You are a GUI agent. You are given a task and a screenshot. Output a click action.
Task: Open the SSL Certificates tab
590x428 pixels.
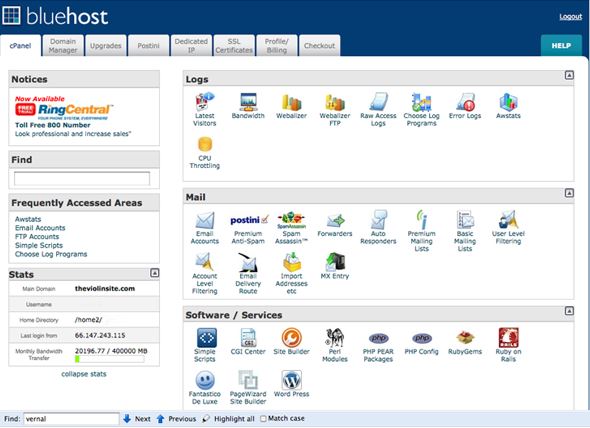pyautogui.click(x=234, y=46)
